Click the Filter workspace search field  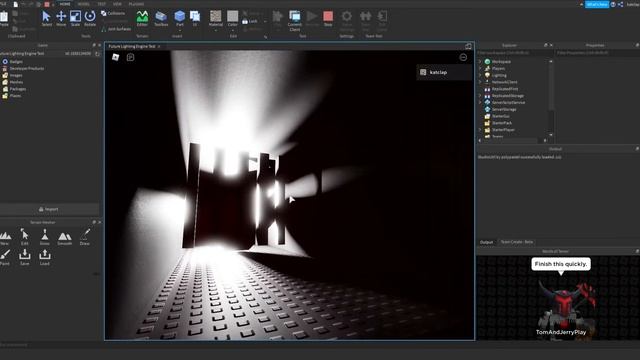[514, 53]
